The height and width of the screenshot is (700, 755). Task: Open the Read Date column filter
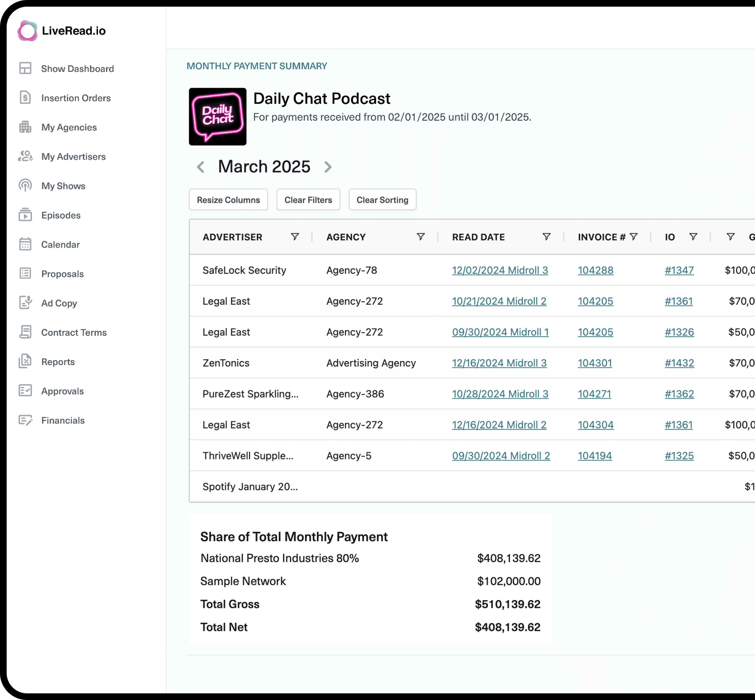[x=546, y=237]
